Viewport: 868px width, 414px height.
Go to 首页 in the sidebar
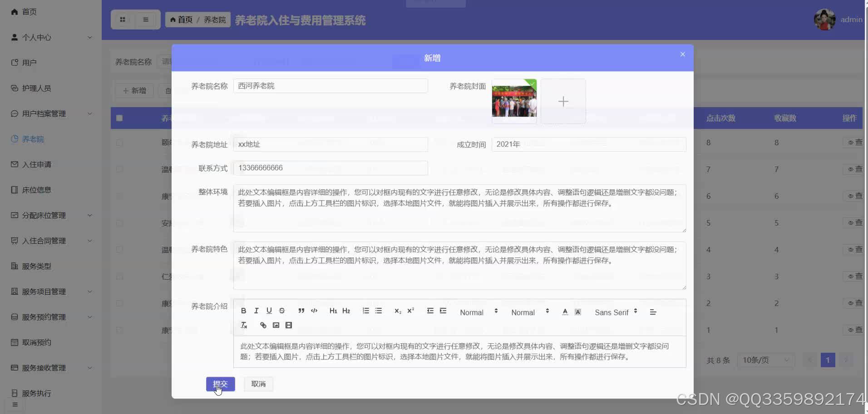click(51, 12)
